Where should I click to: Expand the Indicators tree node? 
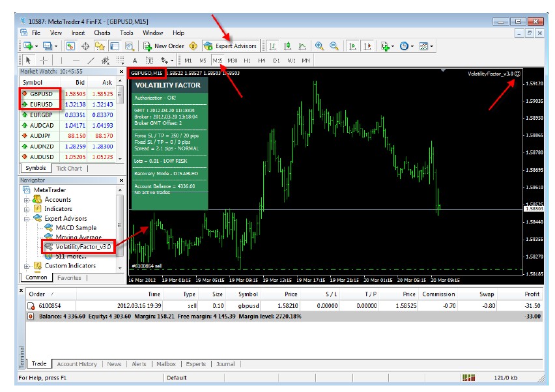(x=27, y=209)
